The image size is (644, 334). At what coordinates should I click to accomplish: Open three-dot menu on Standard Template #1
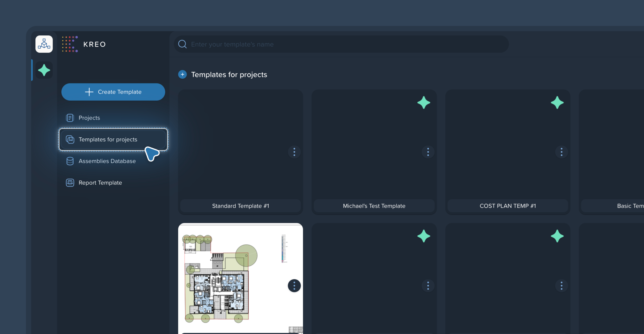294,152
